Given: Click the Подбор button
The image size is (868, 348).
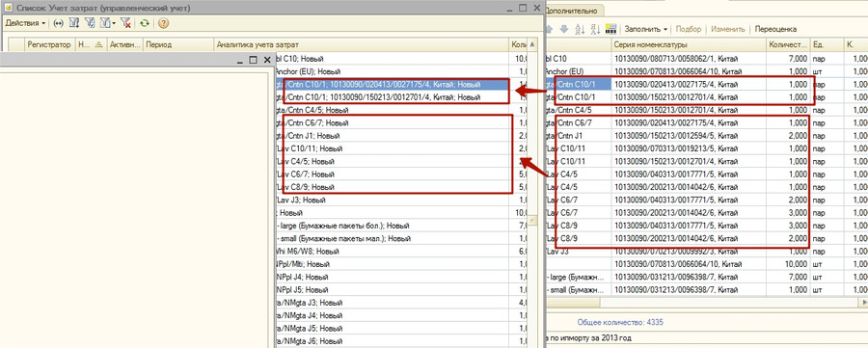Looking at the screenshot, I should (x=688, y=29).
